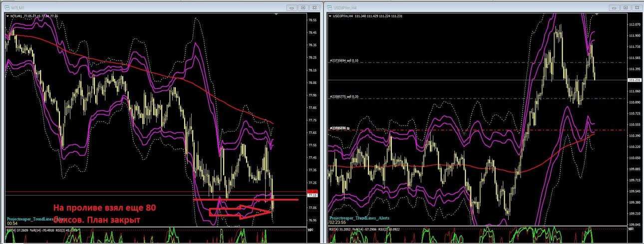Click price level 78.55 on WTI axis
Image resolution: width=644 pixels, height=244 pixels.
point(314,20)
